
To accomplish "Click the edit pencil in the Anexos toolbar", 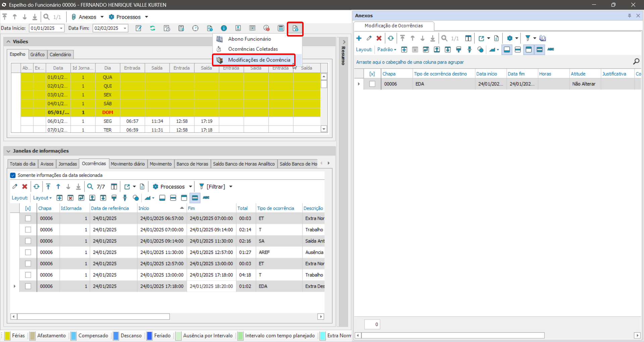I will click(x=369, y=38).
